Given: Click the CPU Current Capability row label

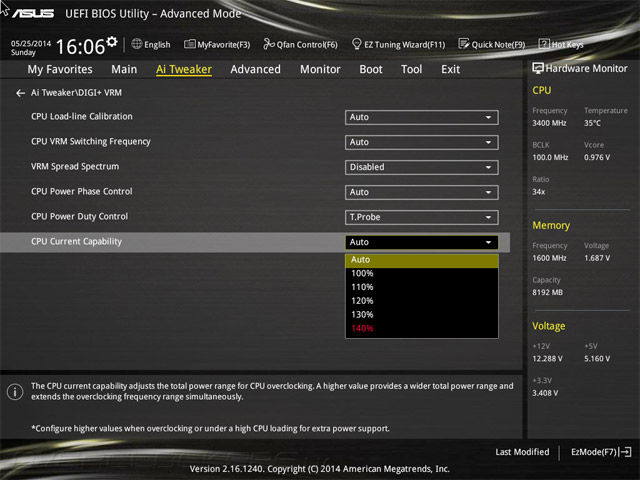Looking at the screenshot, I should (76, 242).
